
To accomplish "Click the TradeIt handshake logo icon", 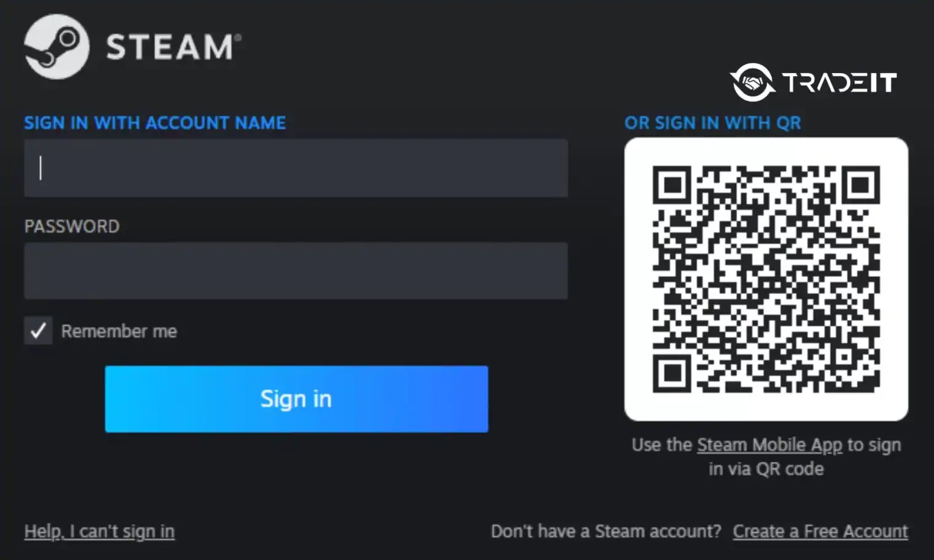I will coord(753,82).
